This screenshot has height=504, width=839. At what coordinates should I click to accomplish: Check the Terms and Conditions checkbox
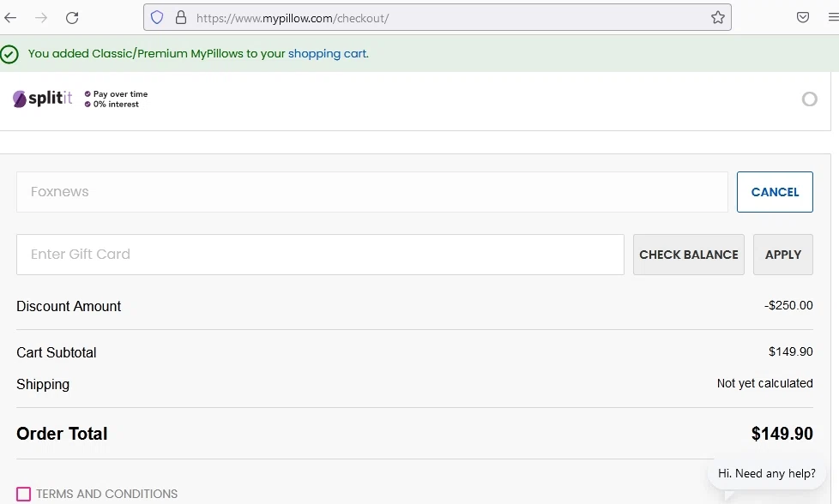(x=23, y=494)
